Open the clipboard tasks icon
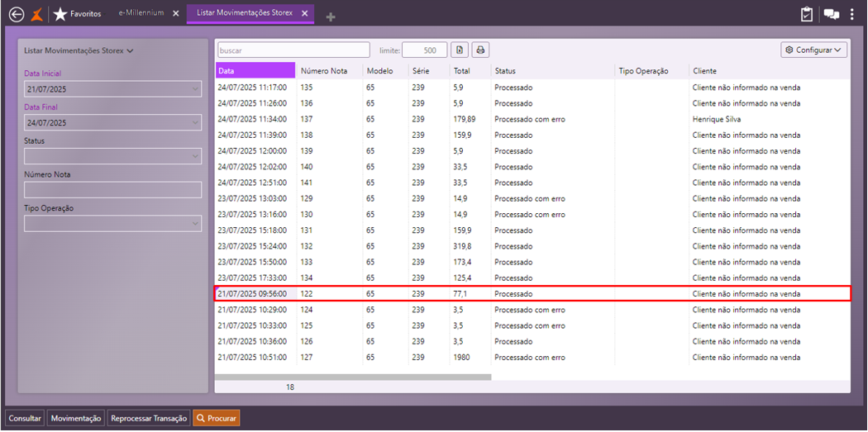The width and height of the screenshot is (868, 432). [807, 14]
